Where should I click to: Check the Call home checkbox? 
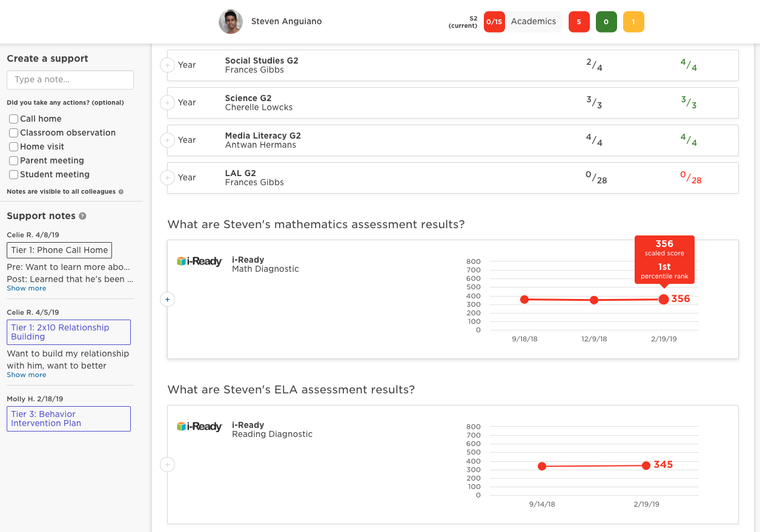[13, 119]
